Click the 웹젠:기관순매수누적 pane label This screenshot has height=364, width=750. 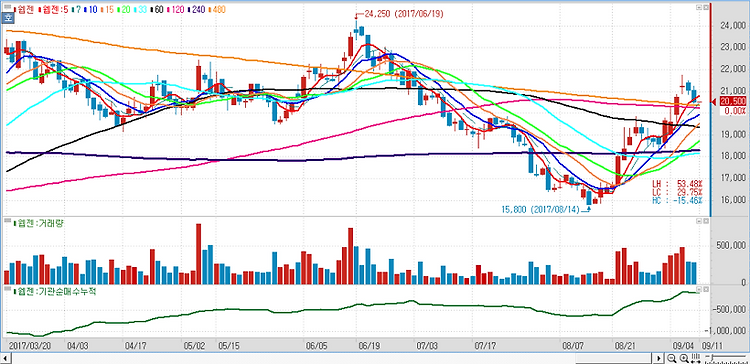(55, 291)
